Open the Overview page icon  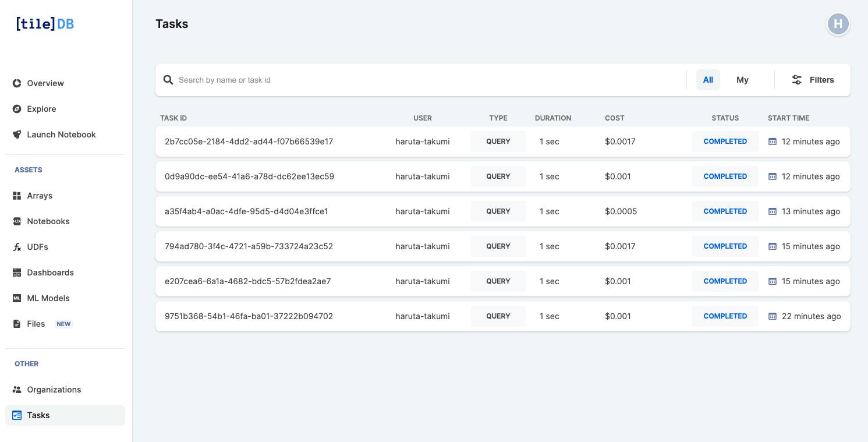point(17,83)
